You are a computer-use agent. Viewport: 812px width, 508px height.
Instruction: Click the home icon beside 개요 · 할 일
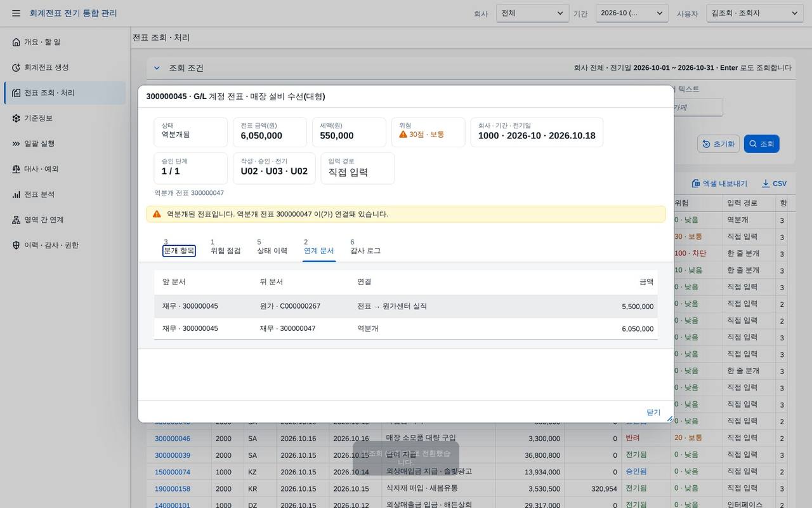click(x=16, y=42)
